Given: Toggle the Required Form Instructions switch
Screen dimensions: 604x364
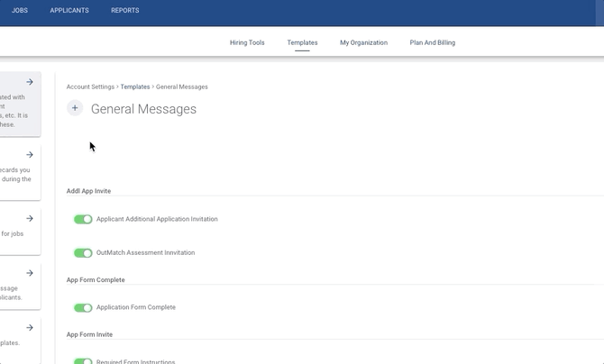Looking at the screenshot, I should click(x=83, y=361).
